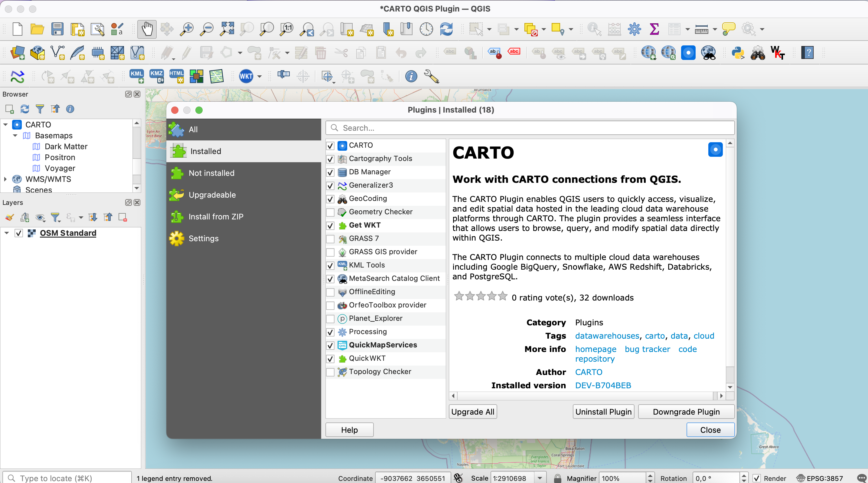Toggle the Render checkbox in status bar
The image size is (868, 483).
click(756, 478)
